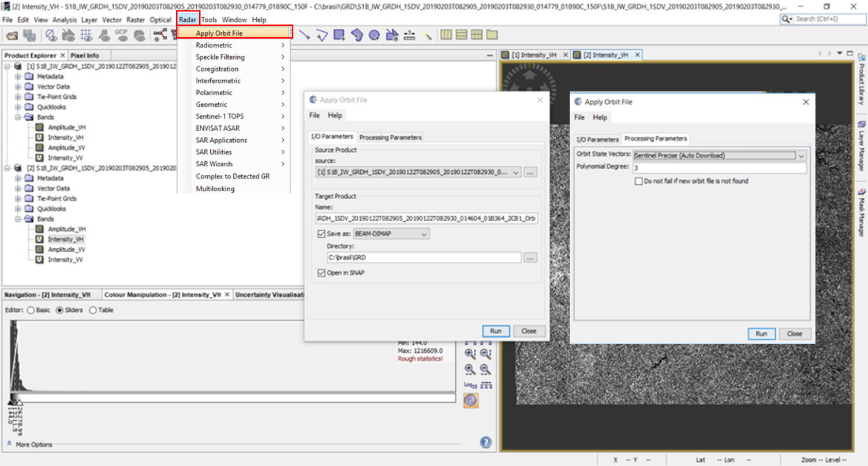Click Close in the I/O Parameters dialog
The image size is (868, 466).
click(529, 331)
